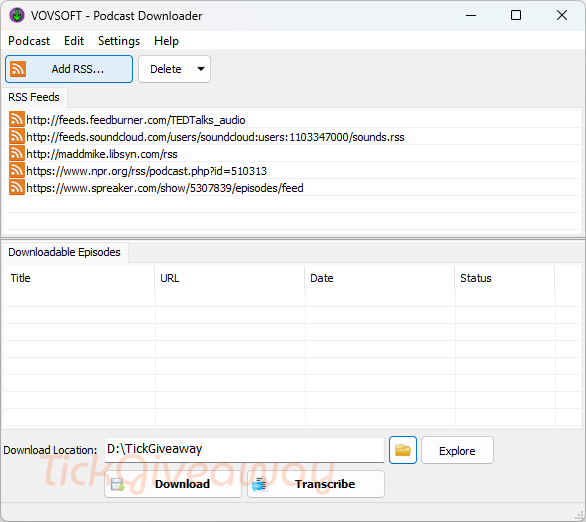Open the Settings menu
586x522 pixels.
coord(119,41)
